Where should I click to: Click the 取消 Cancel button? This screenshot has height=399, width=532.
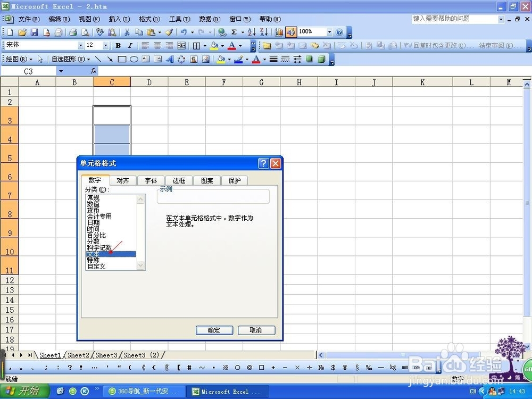point(256,330)
